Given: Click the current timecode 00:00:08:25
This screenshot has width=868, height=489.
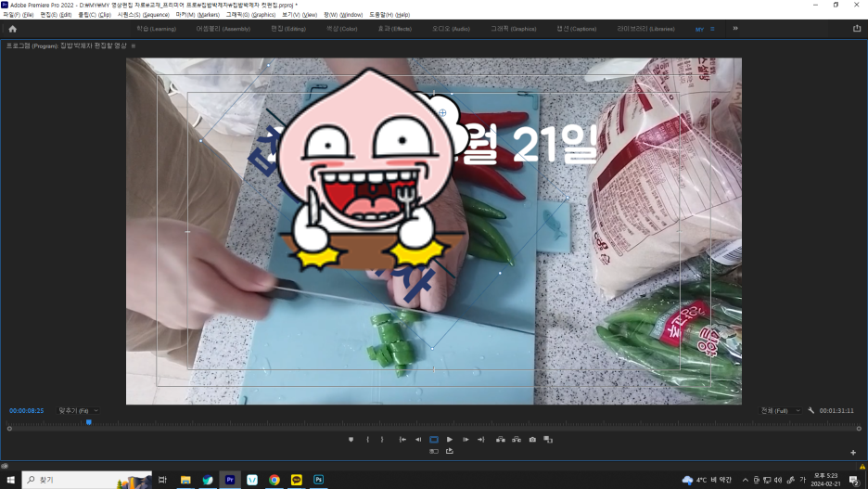Looking at the screenshot, I should 27,411.
